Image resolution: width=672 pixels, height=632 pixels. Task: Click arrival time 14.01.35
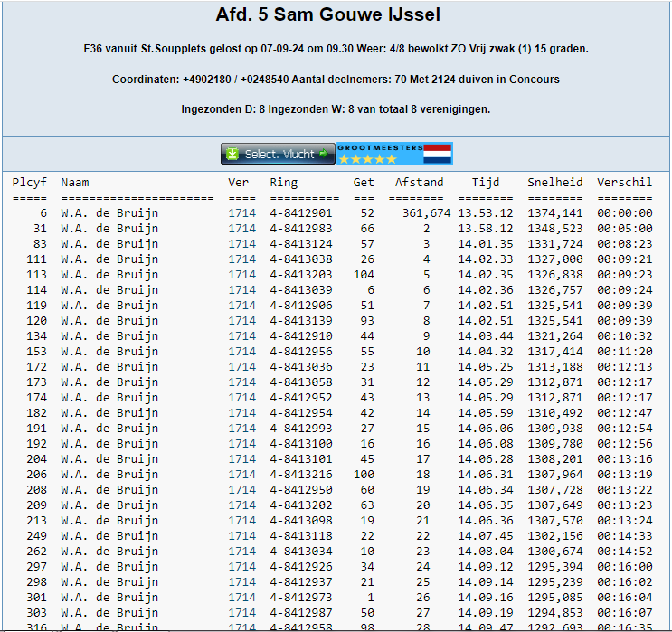[485, 244]
